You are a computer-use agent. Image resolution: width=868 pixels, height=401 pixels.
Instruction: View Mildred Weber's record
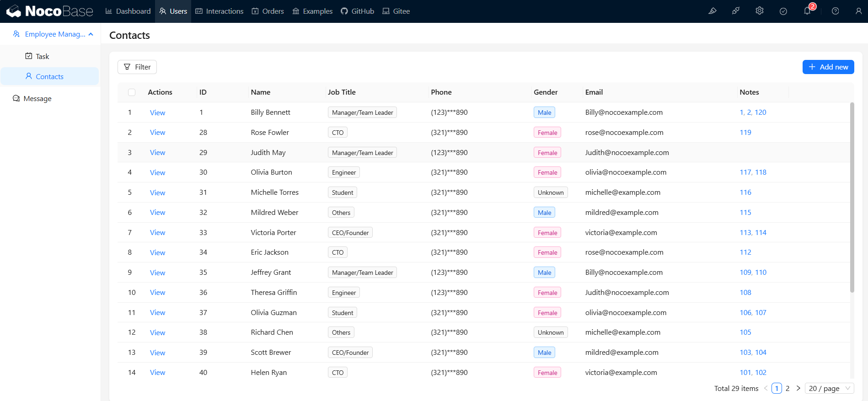tap(157, 213)
